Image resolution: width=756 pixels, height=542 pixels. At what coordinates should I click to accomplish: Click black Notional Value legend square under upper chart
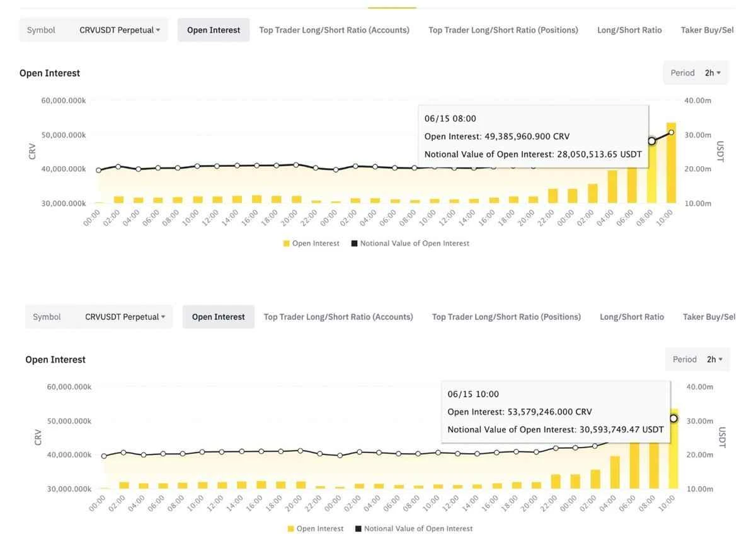355,244
